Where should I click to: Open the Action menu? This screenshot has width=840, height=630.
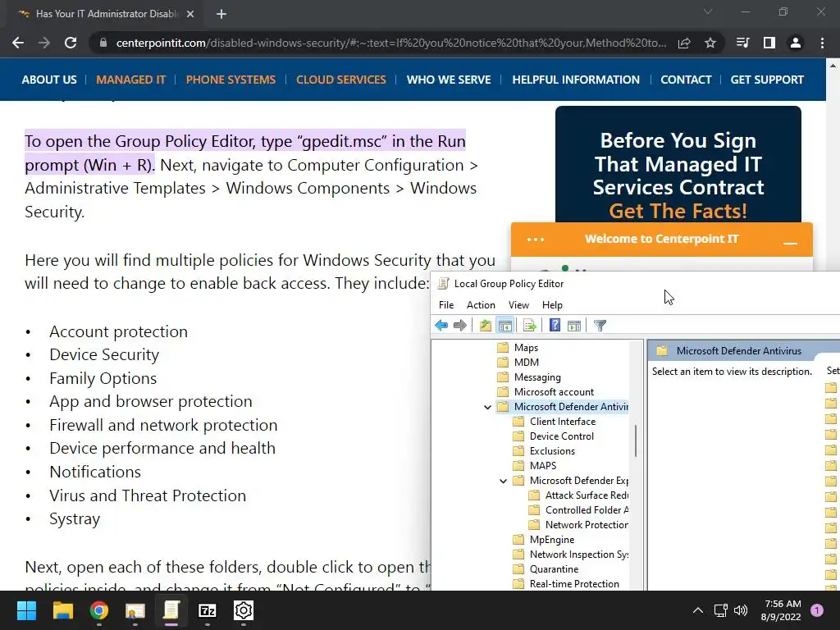point(481,305)
